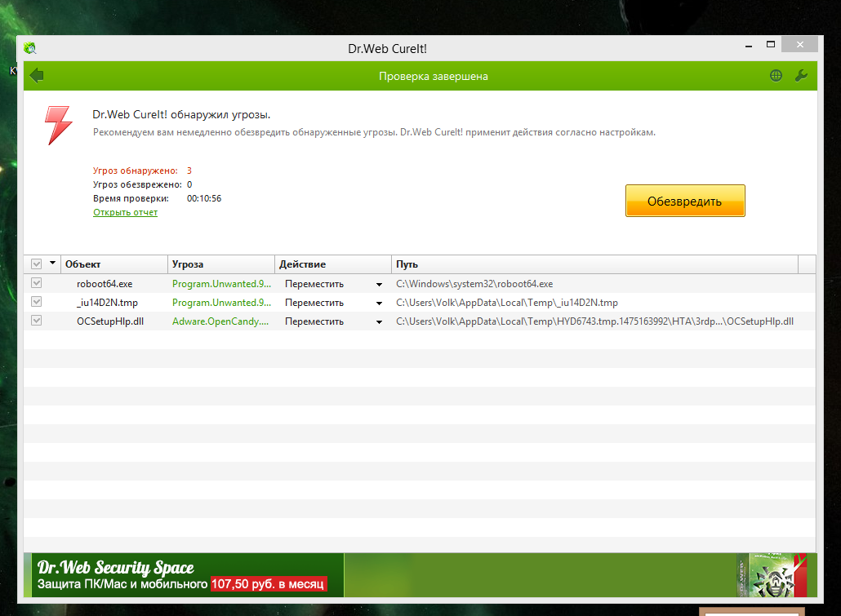Click the HYD6743.tmp path for OCSetupHlp.dll

[594, 321]
